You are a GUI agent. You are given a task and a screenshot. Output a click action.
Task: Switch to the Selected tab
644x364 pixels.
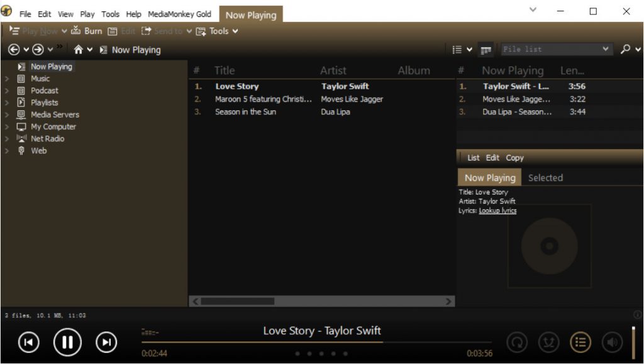click(545, 178)
